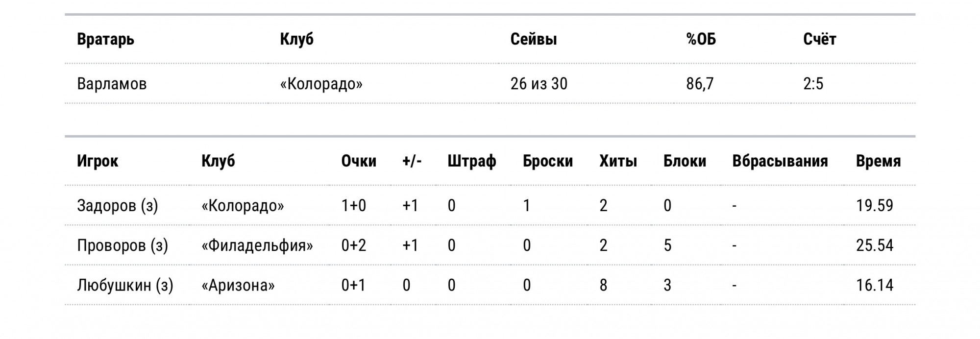Click the Штраф column header
Screen dimensions: 980x339
pyautogui.click(x=471, y=161)
